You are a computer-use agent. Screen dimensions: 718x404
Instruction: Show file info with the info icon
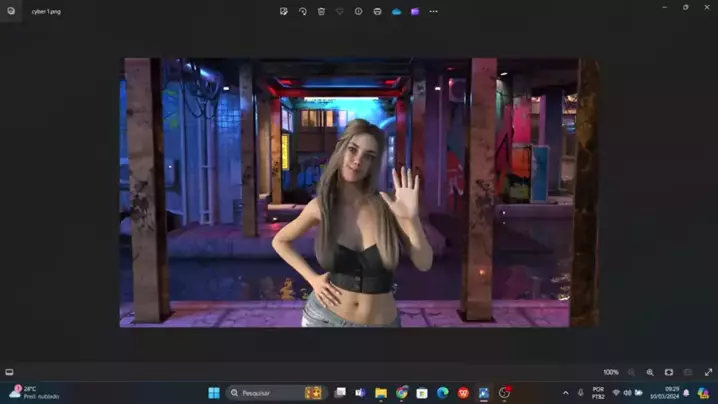pos(359,11)
